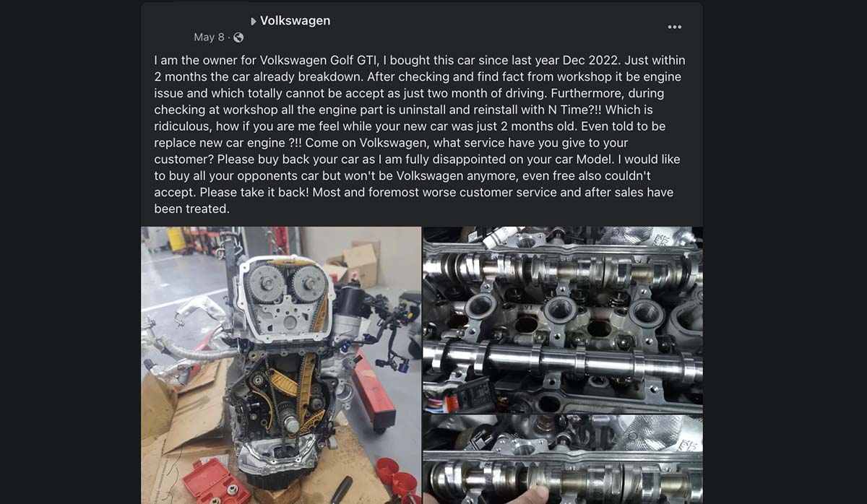
Task: Open the engine block photo on left
Action: 281,365
